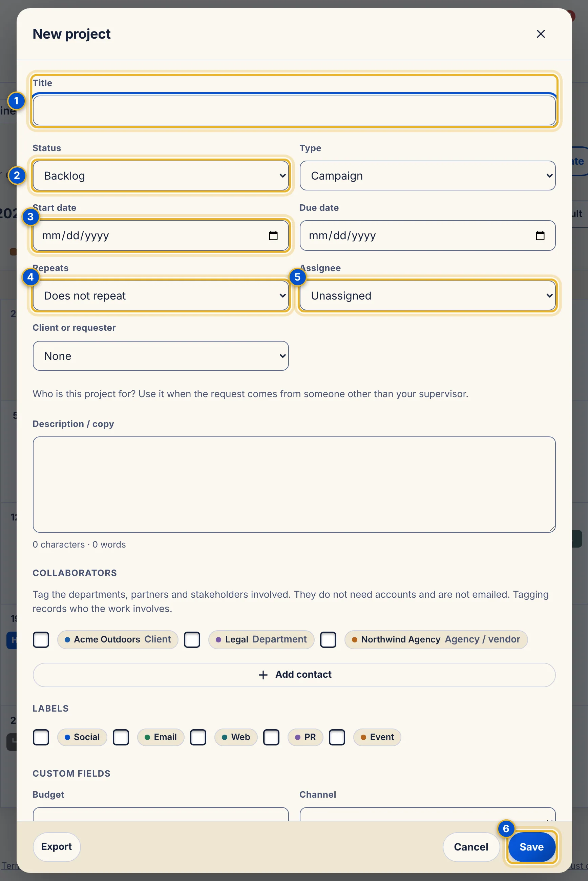Open the Client or requester dropdown

pyautogui.click(x=161, y=355)
